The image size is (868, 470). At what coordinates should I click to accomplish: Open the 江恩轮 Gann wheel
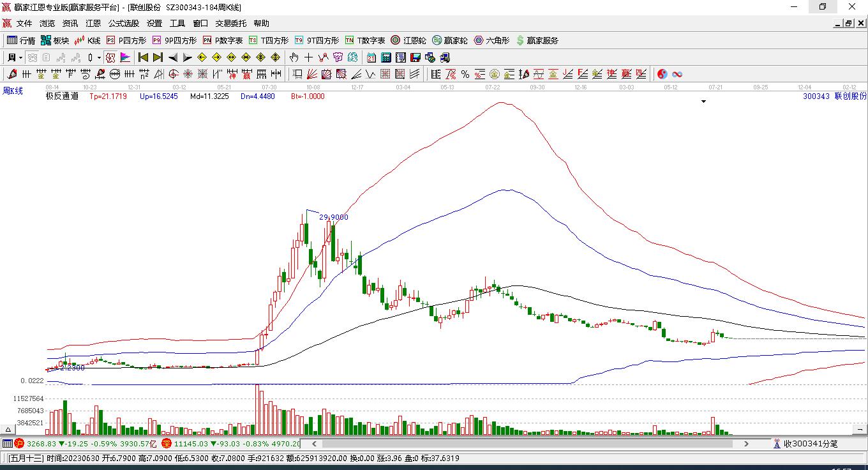click(x=408, y=40)
